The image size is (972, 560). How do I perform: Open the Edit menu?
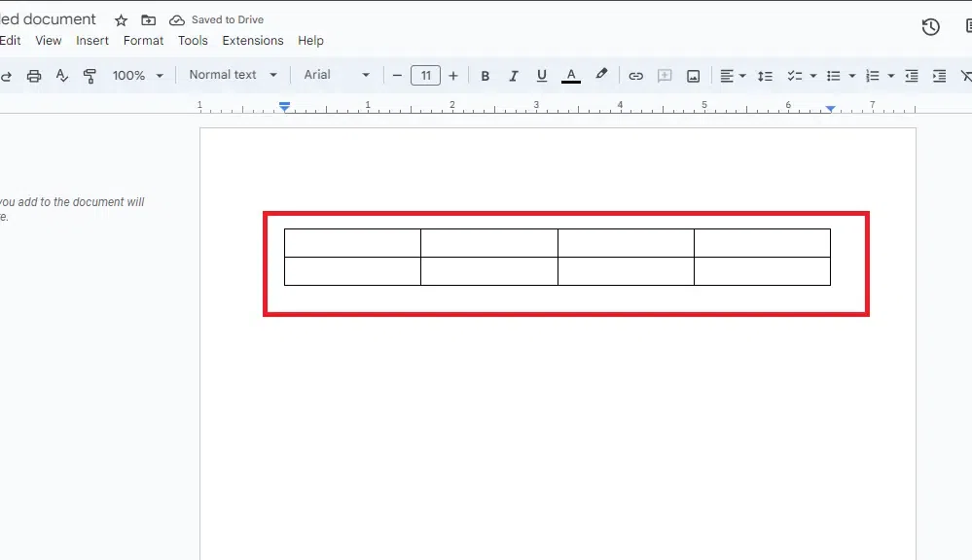[11, 40]
